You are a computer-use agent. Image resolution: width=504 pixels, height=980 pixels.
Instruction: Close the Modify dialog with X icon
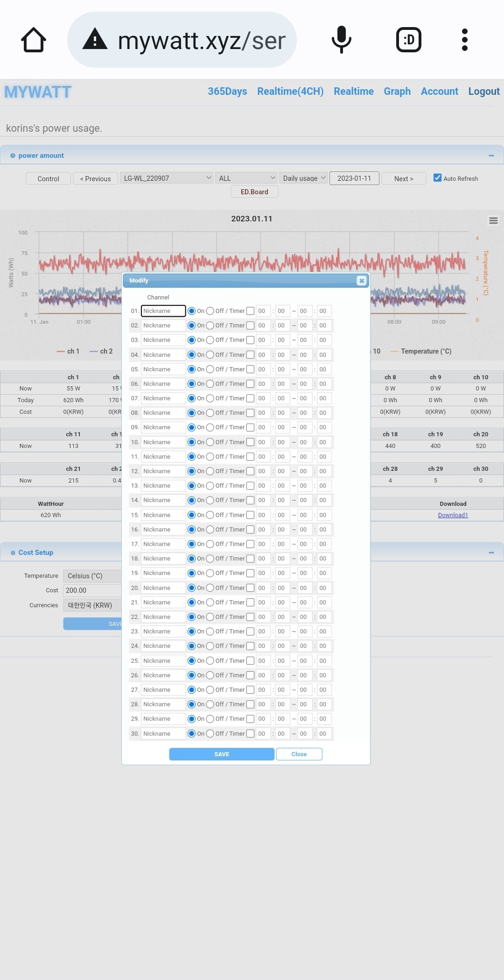pyautogui.click(x=361, y=281)
